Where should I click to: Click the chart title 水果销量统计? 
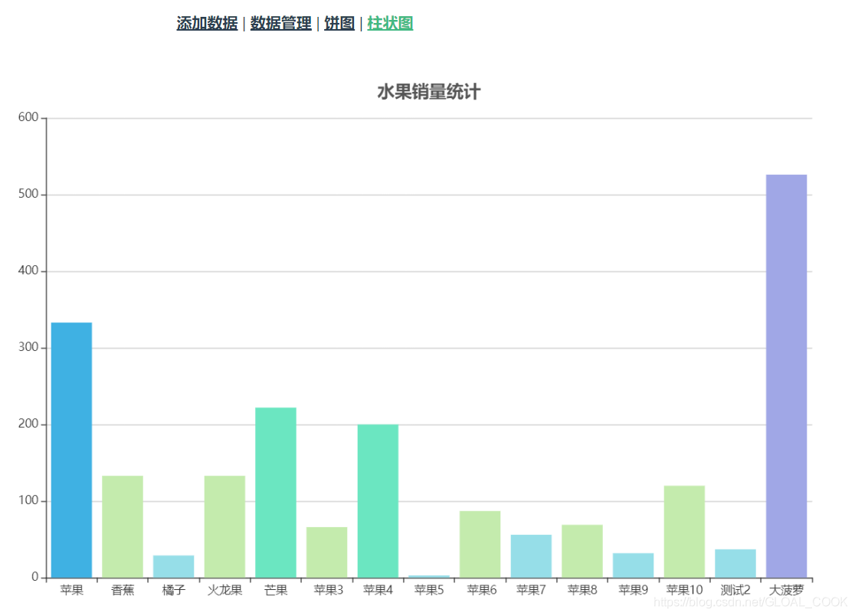pyautogui.click(x=429, y=92)
